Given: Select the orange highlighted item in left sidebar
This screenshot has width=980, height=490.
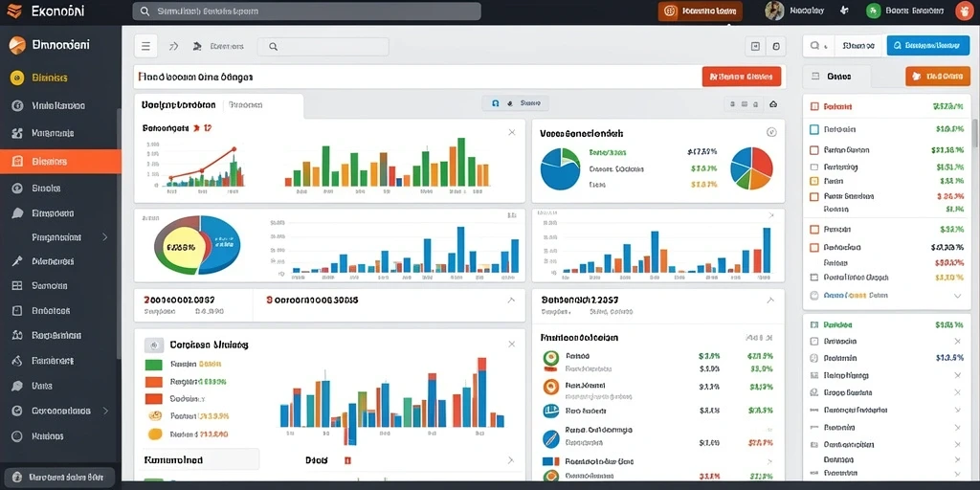Looking at the screenshot, I should [x=60, y=161].
